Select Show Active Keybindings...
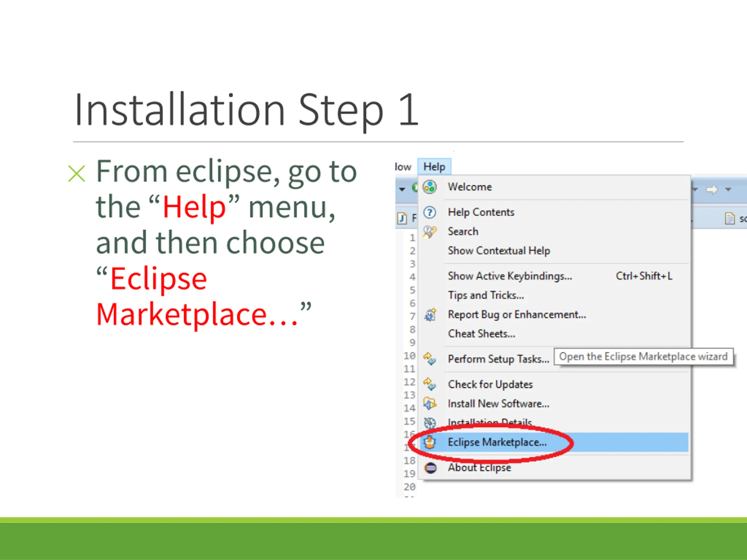The width and height of the screenshot is (747, 560). coord(554,276)
